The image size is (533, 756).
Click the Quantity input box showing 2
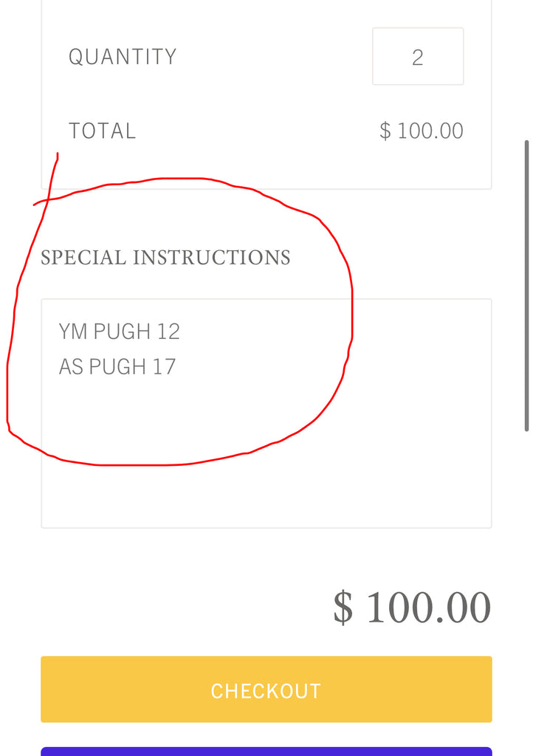418,56
